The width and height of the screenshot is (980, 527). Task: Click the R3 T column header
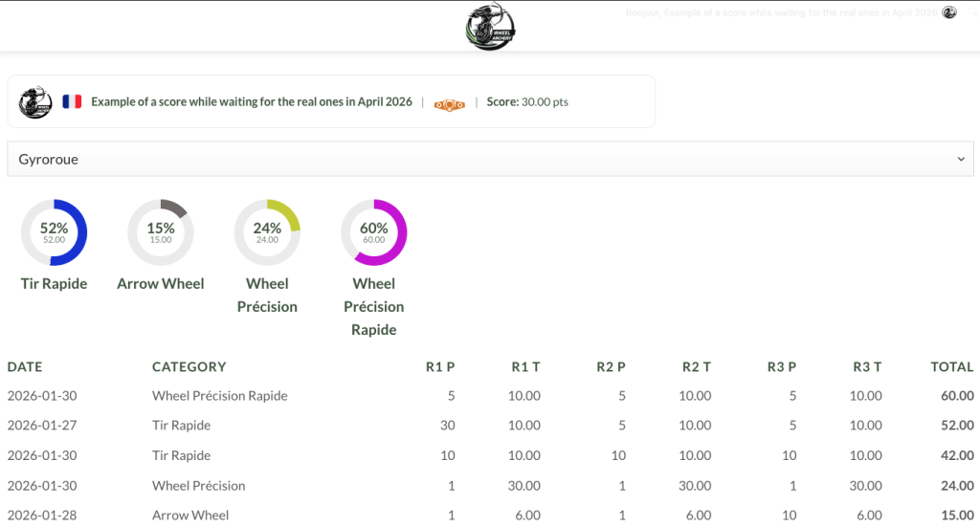coord(867,366)
